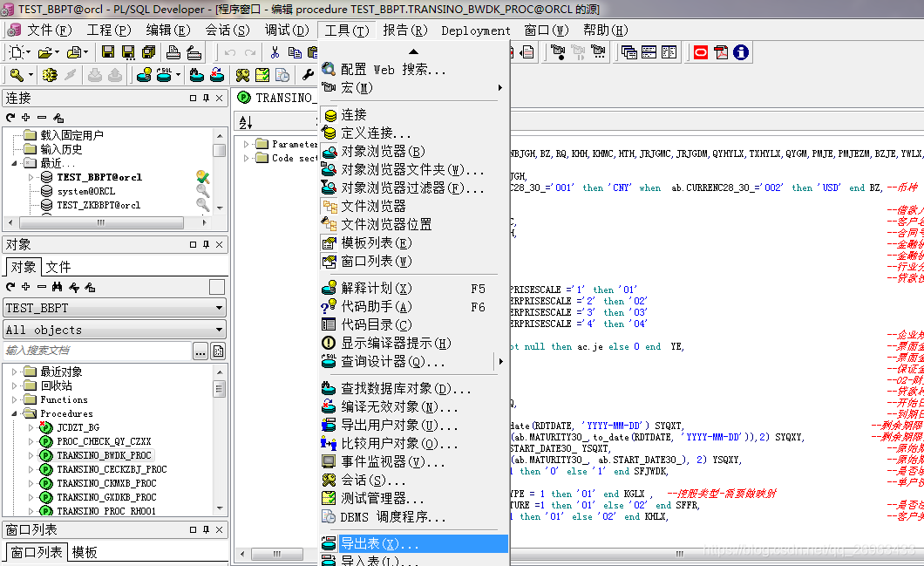Click the Save floppy disk icon
924x566 pixels.
(x=108, y=51)
